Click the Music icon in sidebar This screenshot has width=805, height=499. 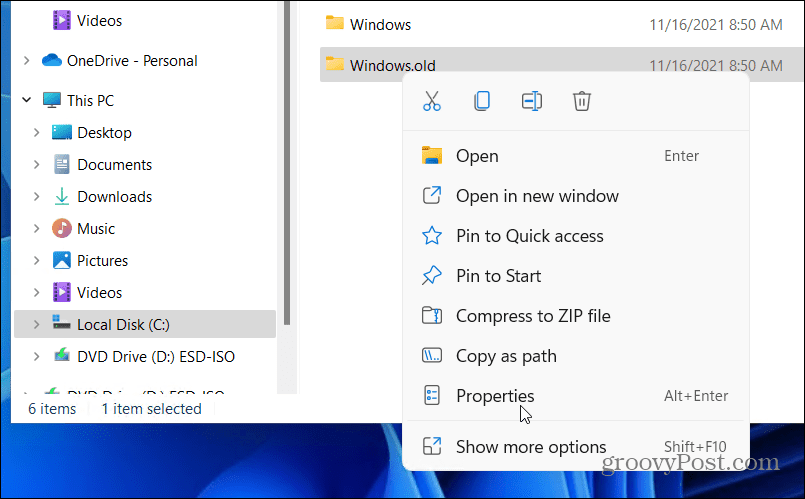point(62,228)
